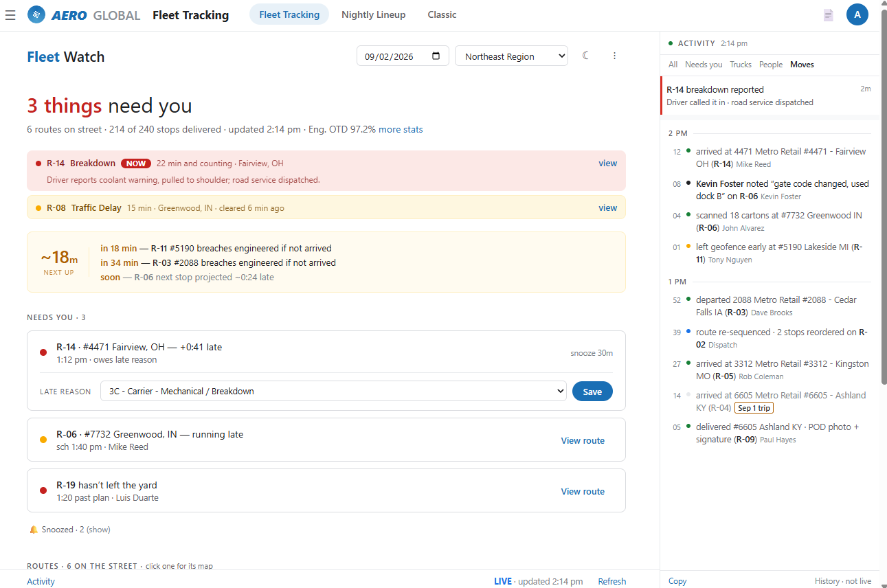The image size is (887, 588).
Task: View the R-14 Breakdown alert
Action: coord(607,163)
